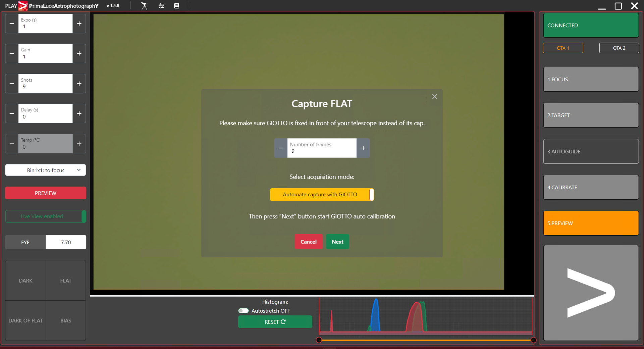Click the Gain input field
644x349 pixels.
coord(45,53)
